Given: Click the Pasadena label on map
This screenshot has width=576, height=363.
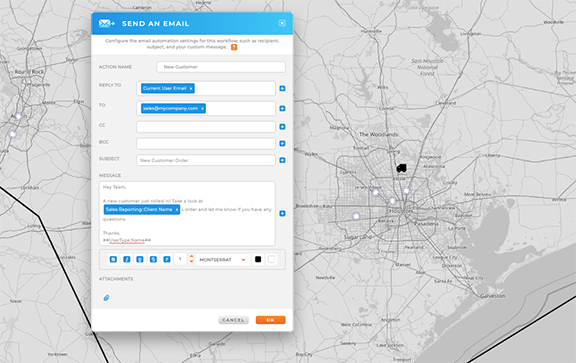Looking at the screenshot, I should pos(426,223).
